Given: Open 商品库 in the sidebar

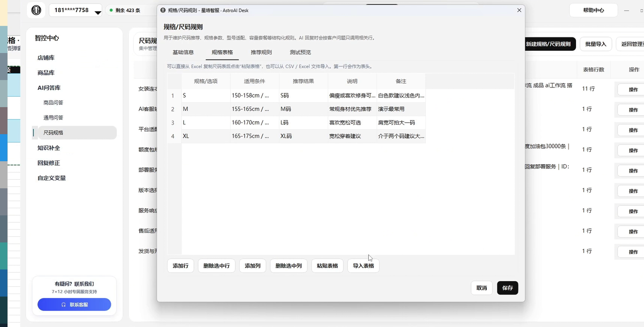Looking at the screenshot, I should click(46, 73).
